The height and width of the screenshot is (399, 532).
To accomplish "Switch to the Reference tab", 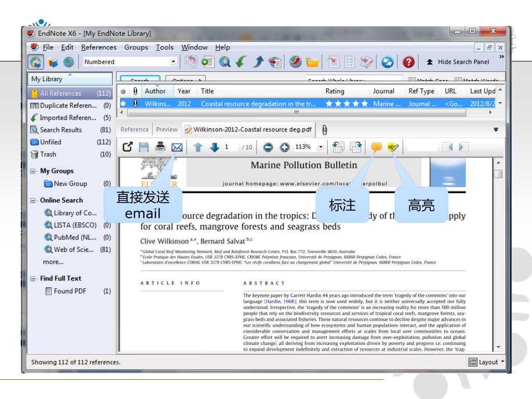I will 135,129.
